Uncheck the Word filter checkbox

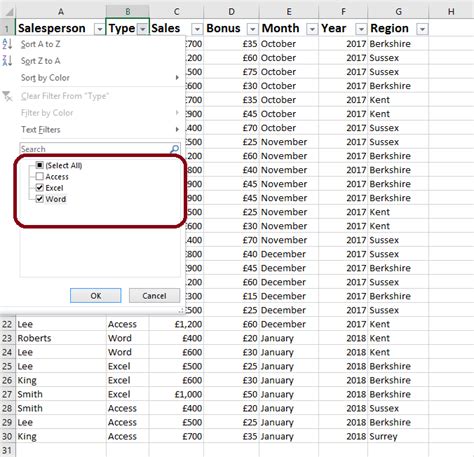click(40, 199)
